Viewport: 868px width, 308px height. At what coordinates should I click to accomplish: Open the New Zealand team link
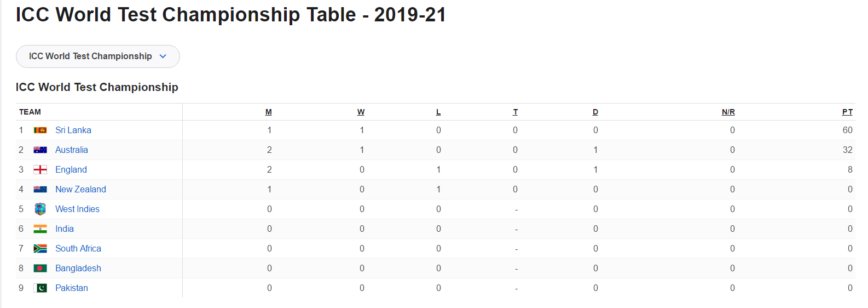point(80,190)
